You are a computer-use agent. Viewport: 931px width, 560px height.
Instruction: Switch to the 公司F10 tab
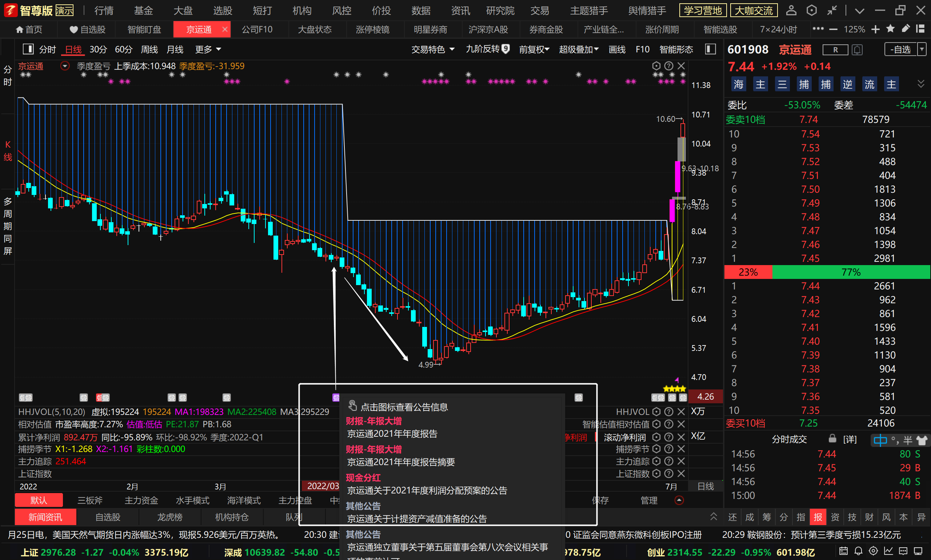pyautogui.click(x=257, y=29)
